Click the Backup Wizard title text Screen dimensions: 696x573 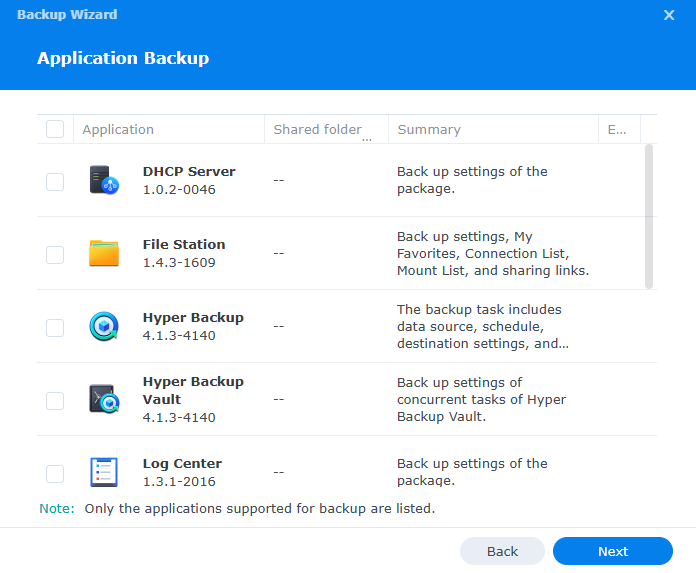click(x=67, y=15)
